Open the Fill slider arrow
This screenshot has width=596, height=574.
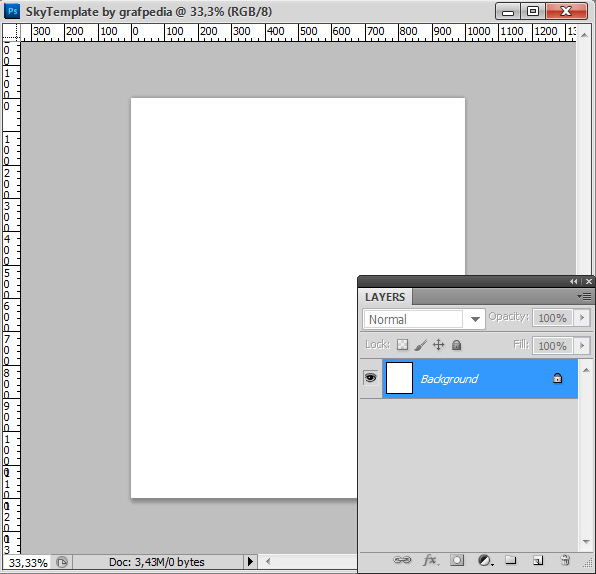[582, 346]
